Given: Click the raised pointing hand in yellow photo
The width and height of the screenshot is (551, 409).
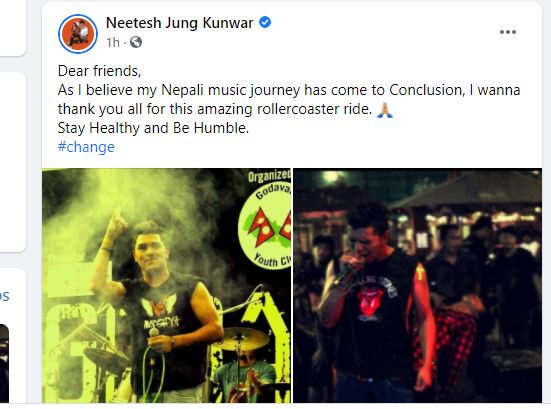Looking at the screenshot, I should click(116, 224).
